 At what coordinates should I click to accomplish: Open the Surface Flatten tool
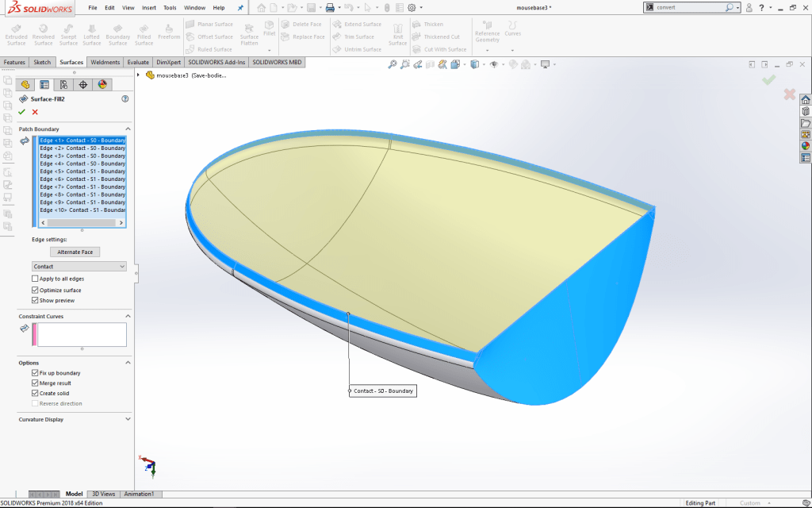click(x=249, y=35)
